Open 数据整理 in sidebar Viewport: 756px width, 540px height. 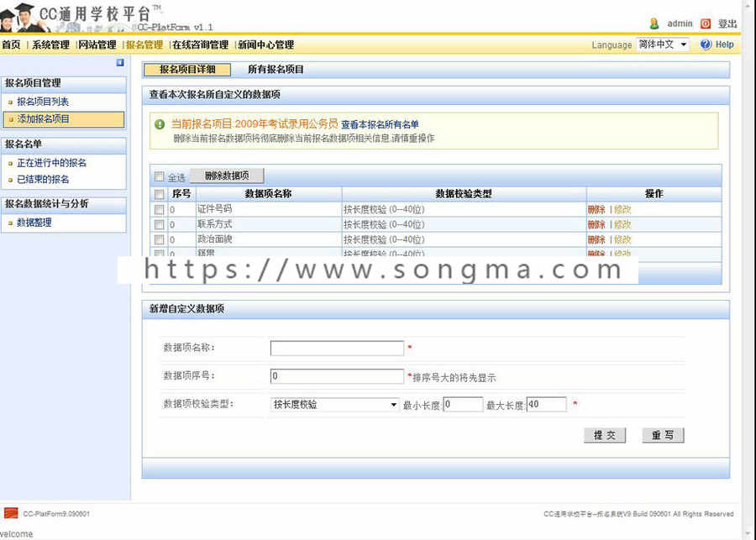(34, 223)
